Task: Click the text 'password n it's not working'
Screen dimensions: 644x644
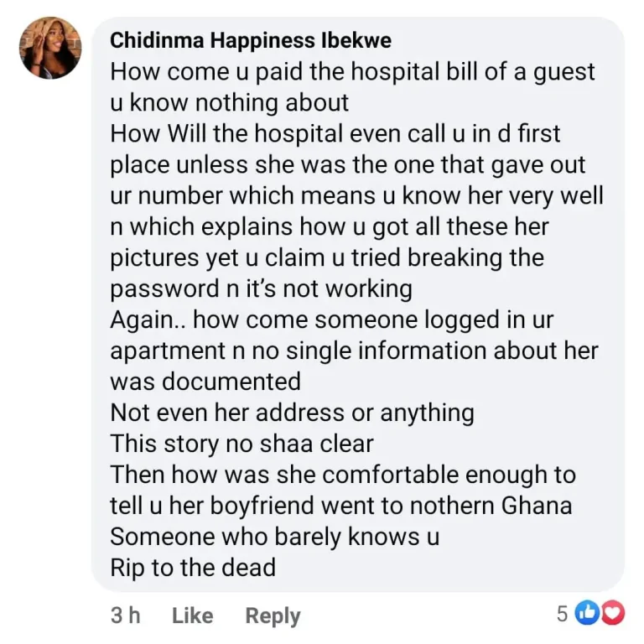Action: (261, 289)
